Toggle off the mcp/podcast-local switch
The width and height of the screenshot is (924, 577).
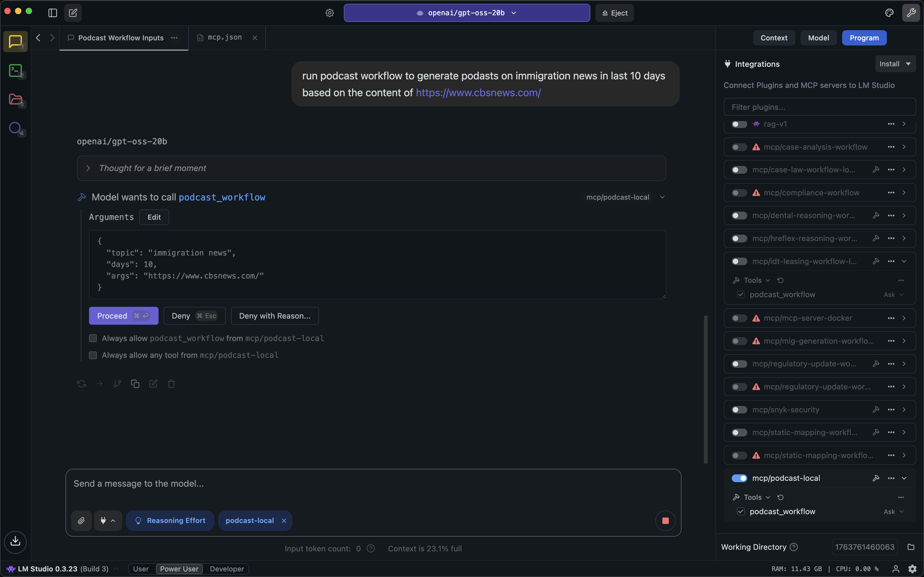point(739,478)
